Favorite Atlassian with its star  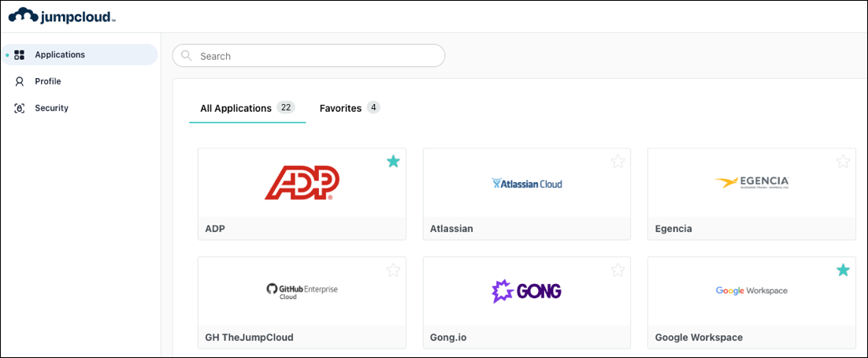[x=618, y=162]
